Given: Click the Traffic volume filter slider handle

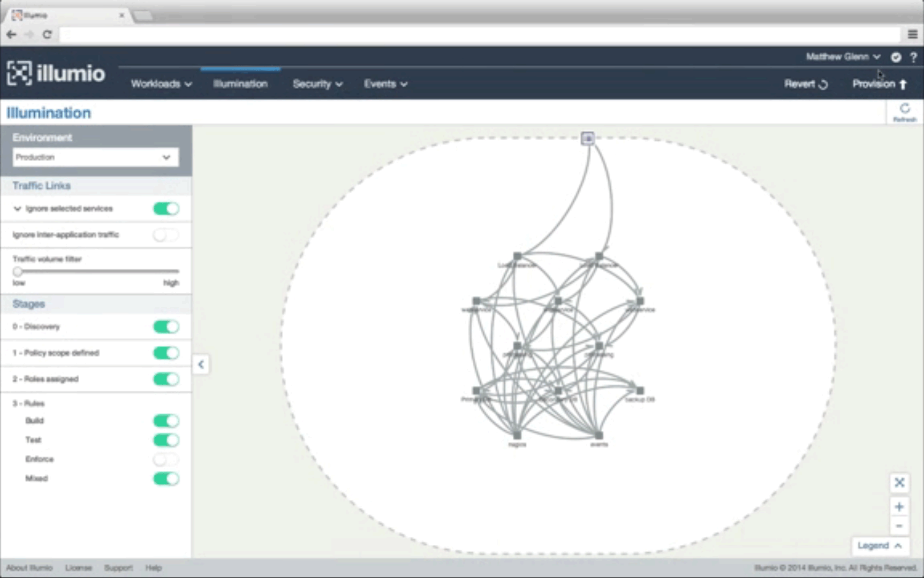Looking at the screenshot, I should (x=18, y=271).
